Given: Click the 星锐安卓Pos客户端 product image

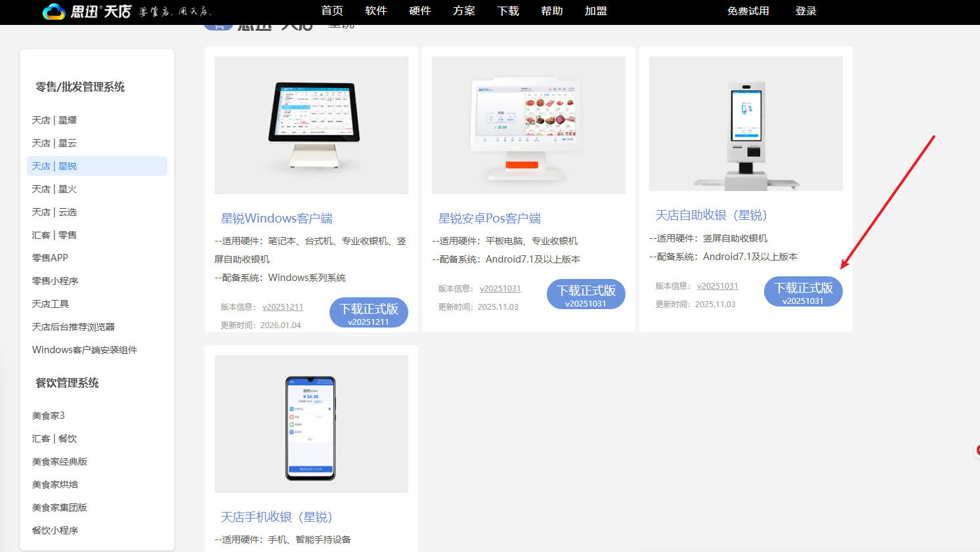Looking at the screenshot, I should pos(528,125).
